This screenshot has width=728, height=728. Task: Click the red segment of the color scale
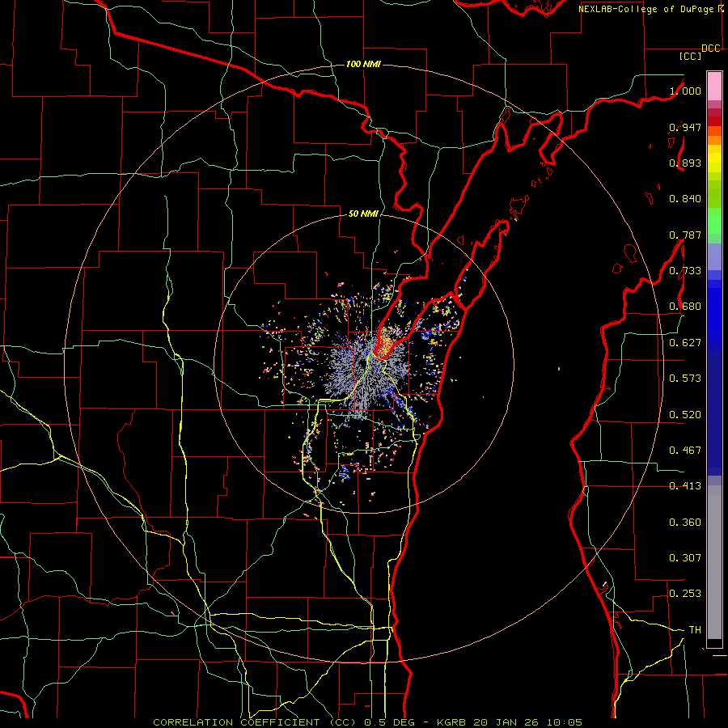click(714, 121)
